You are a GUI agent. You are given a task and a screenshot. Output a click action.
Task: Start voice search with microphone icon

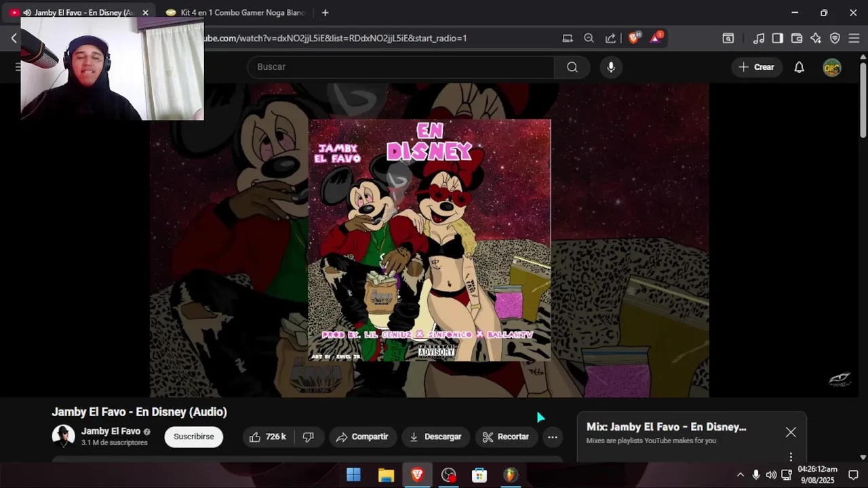point(611,67)
